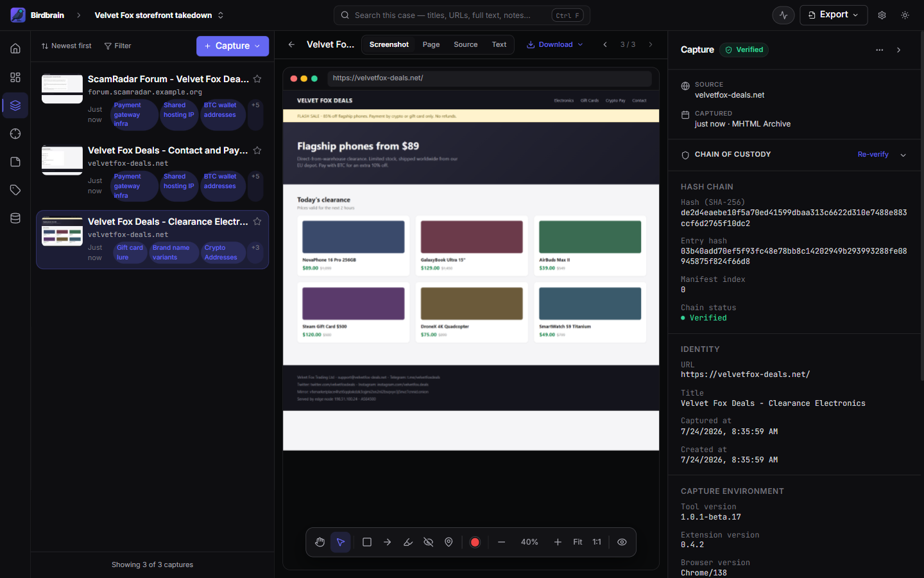Image resolution: width=924 pixels, height=578 pixels.
Task: Open the activity pulse icon in header
Action: (x=783, y=15)
